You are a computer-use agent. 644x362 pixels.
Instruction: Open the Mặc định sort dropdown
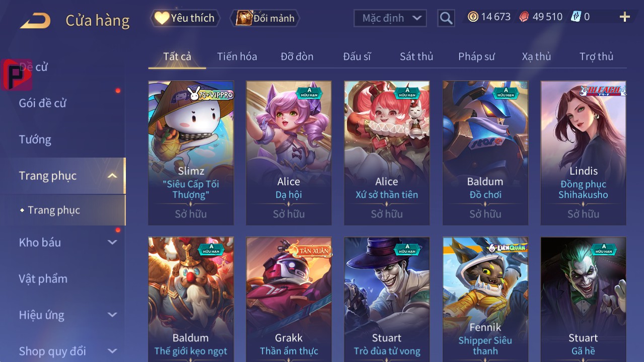(x=390, y=18)
